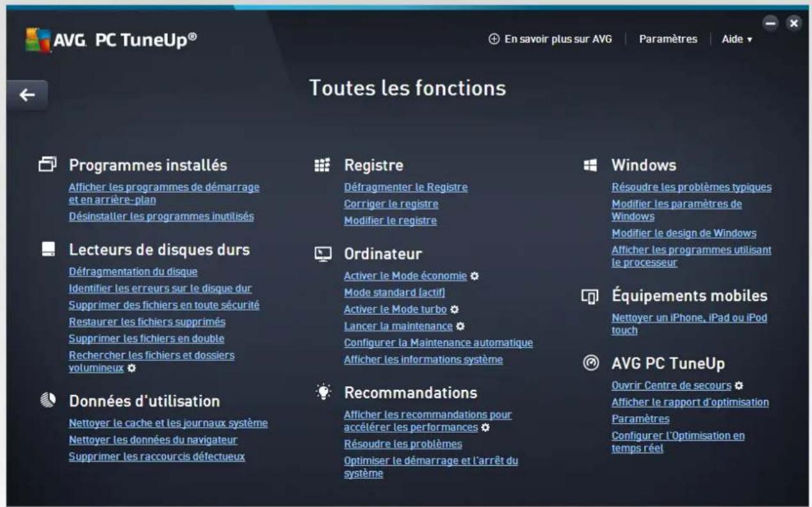Open Afficher les recommandations pour accélérer
812x507 pixels.
(428, 421)
